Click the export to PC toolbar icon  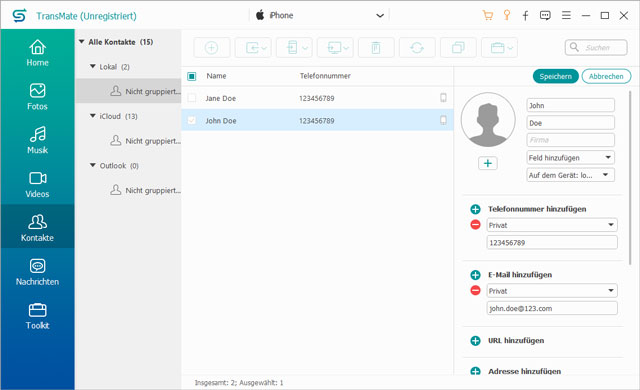[335, 48]
